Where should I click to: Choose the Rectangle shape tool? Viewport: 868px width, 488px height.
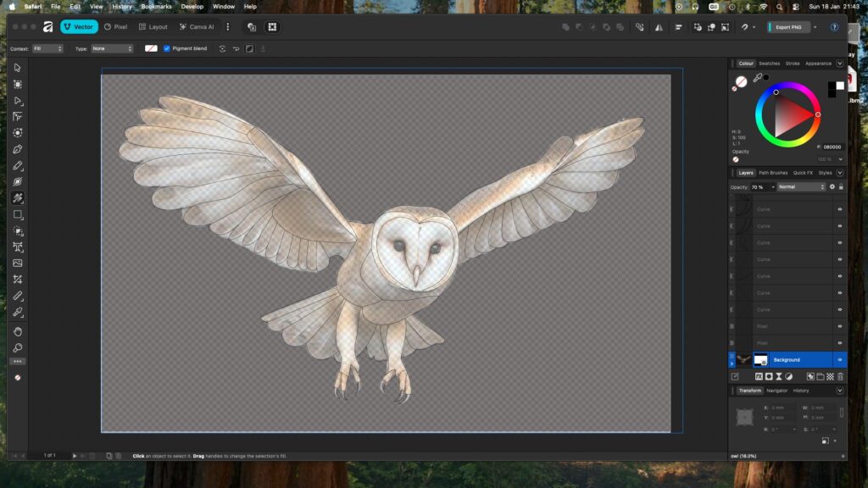click(17, 214)
